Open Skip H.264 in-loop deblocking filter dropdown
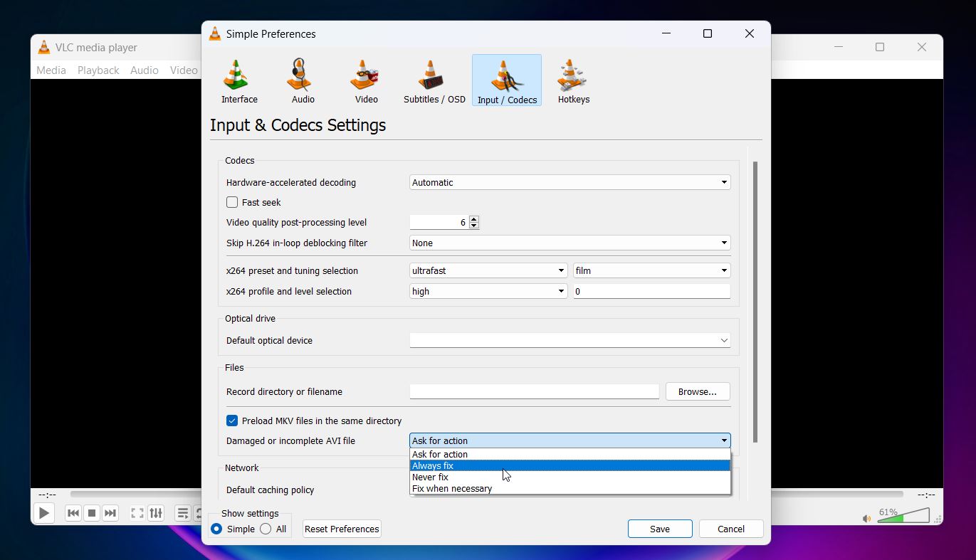The image size is (976, 560). (x=570, y=243)
